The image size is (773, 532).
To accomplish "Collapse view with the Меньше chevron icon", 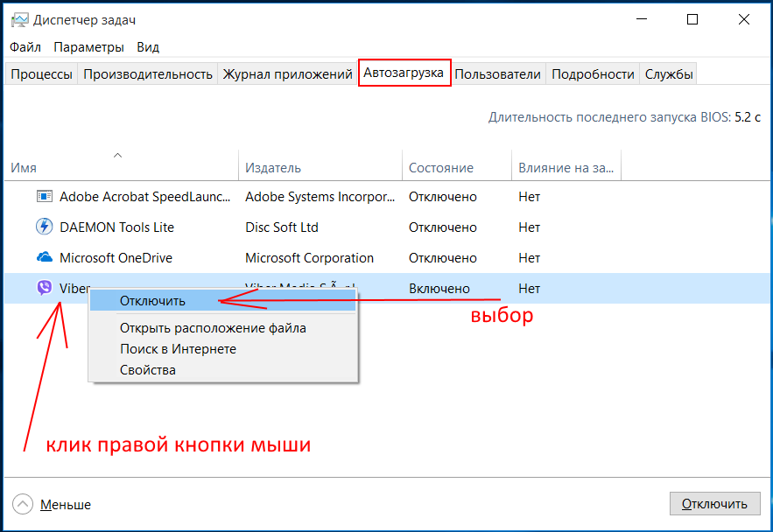I will point(23,504).
